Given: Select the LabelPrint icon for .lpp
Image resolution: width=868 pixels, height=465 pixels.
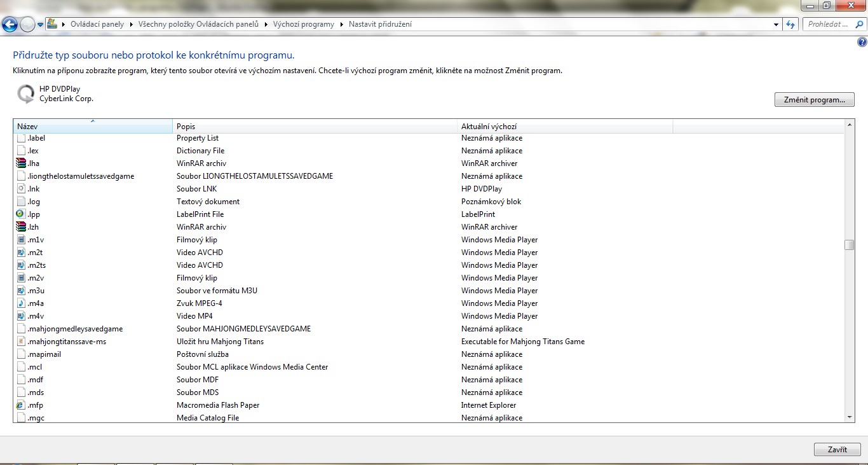Looking at the screenshot, I should [x=20, y=214].
